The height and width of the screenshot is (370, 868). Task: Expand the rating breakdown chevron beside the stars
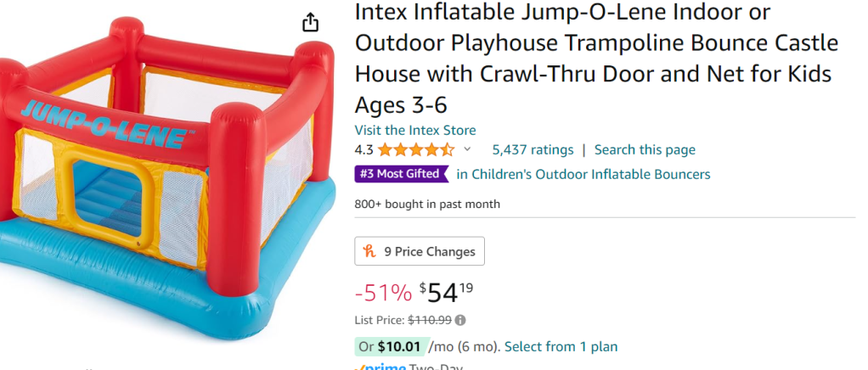pos(467,150)
